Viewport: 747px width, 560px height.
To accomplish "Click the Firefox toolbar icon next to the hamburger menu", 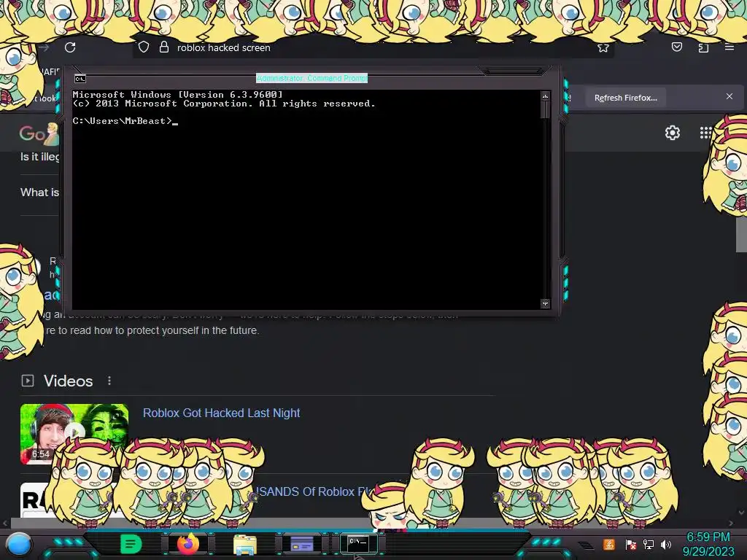I will (703, 47).
